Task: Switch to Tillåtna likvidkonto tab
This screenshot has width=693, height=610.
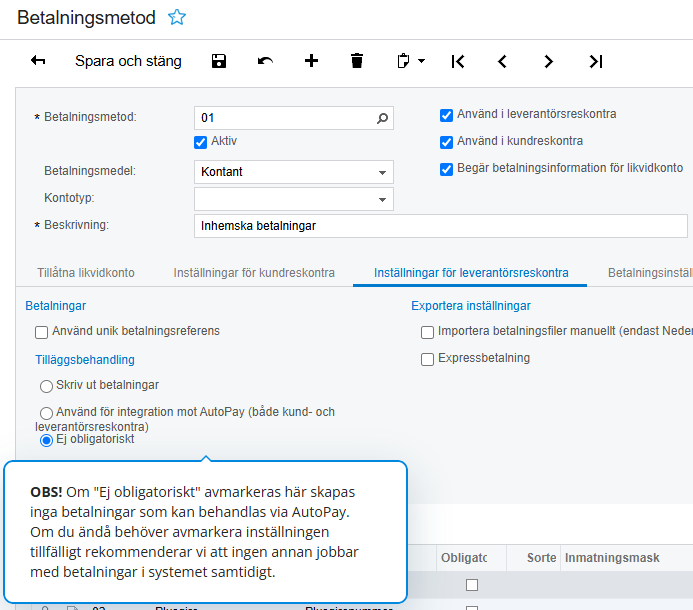Action: [x=86, y=273]
